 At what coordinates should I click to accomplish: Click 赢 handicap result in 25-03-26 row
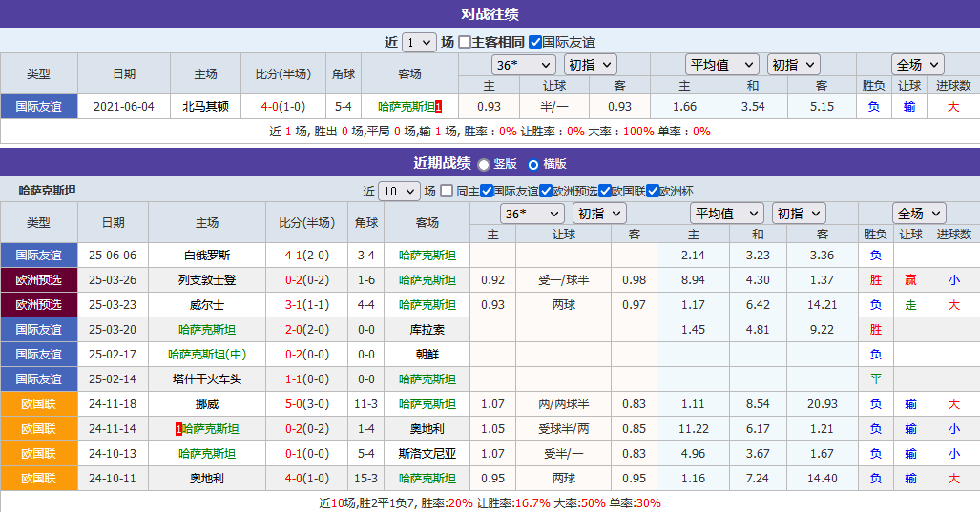(910, 280)
